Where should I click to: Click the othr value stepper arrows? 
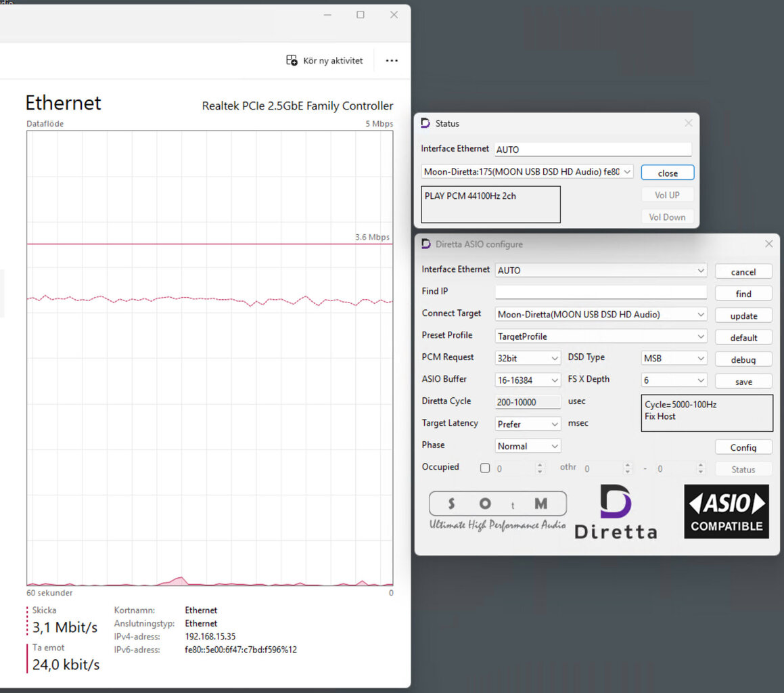click(x=628, y=468)
